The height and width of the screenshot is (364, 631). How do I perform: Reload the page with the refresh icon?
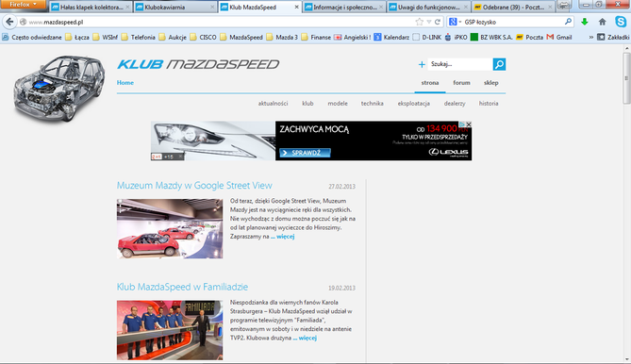coord(438,22)
